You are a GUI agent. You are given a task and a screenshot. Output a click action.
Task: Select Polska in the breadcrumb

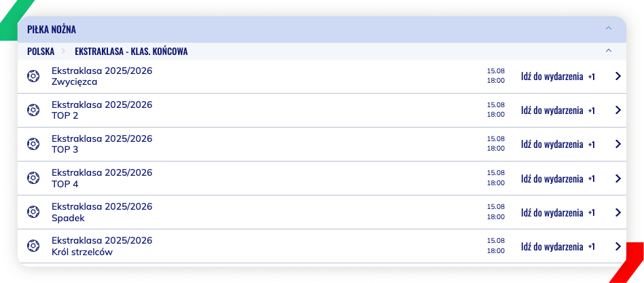[41, 52]
